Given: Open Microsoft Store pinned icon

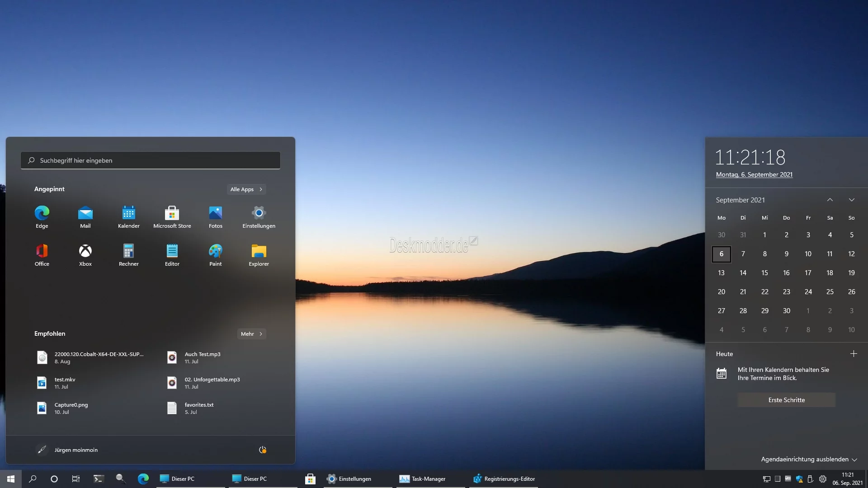Looking at the screenshot, I should [x=172, y=213].
